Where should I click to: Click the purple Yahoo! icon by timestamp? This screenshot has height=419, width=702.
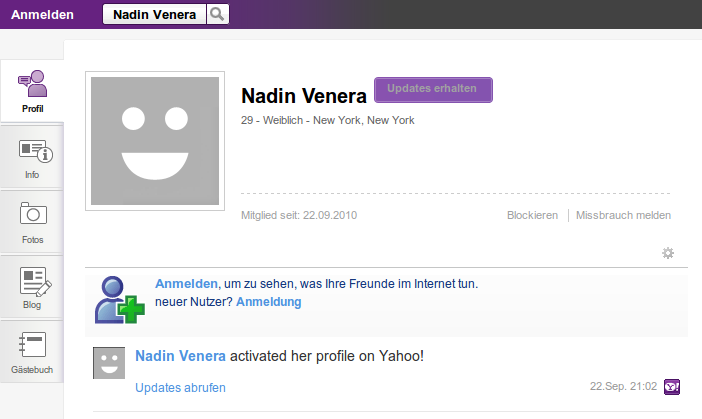(x=672, y=387)
